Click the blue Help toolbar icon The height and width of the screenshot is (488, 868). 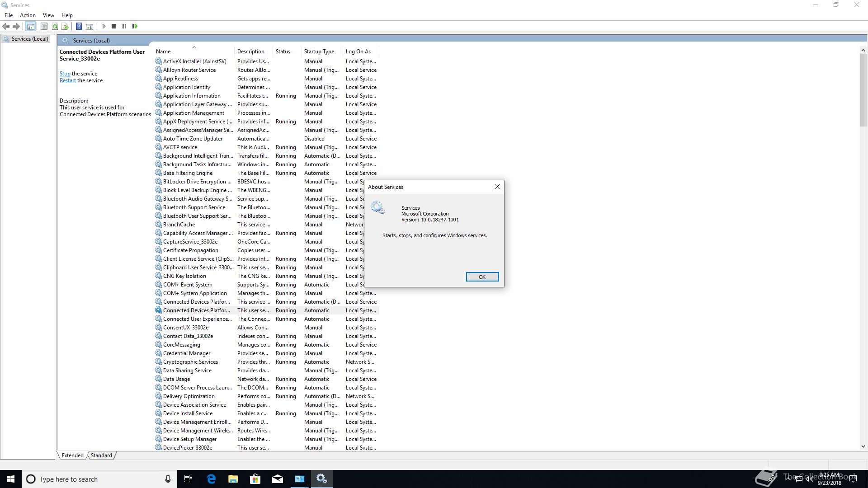(79, 26)
